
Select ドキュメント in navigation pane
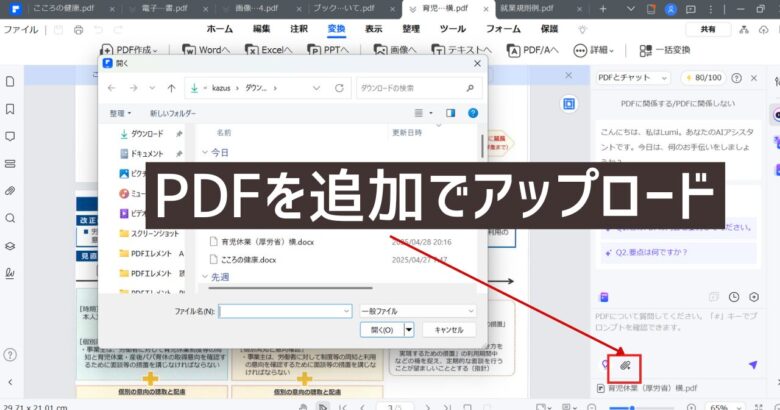pyautogui.click(x=147, y=154)
